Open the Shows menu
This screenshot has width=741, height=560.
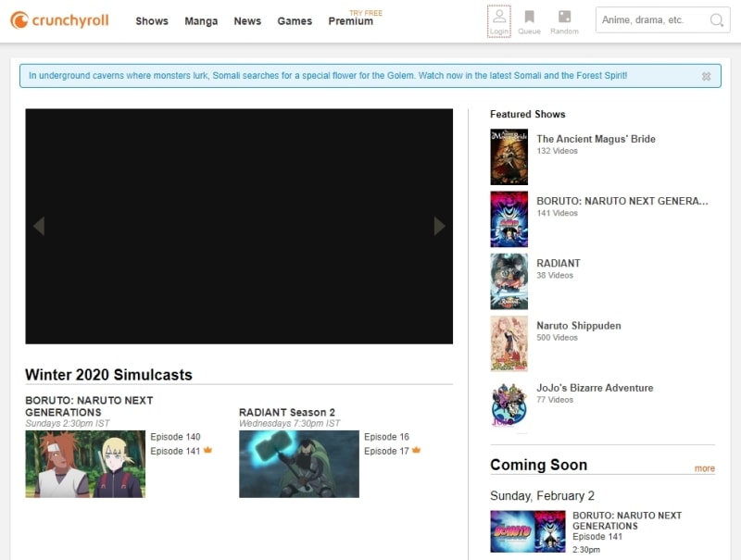[152, 21]
